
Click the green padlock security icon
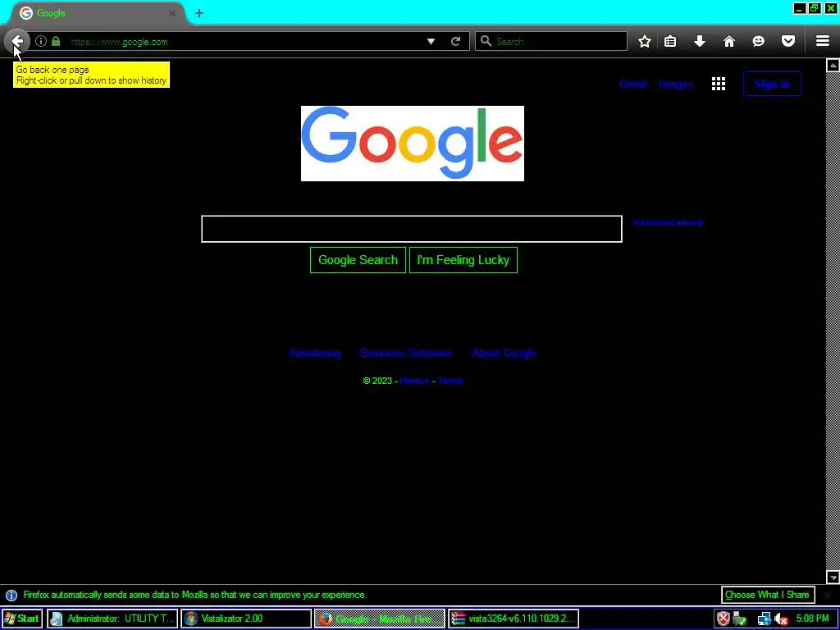[x=56, y=41]
